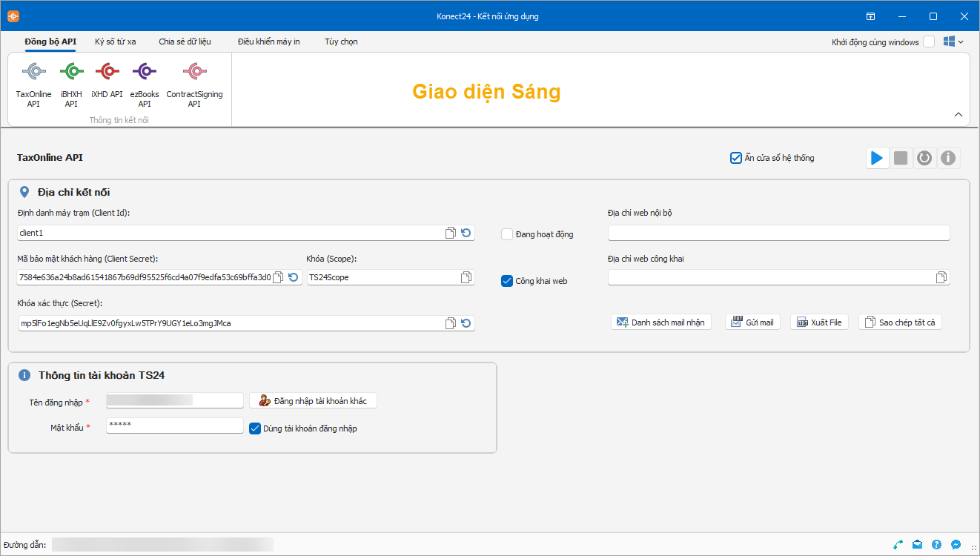Regenerate the Secret authentication key

click(466, 323)
